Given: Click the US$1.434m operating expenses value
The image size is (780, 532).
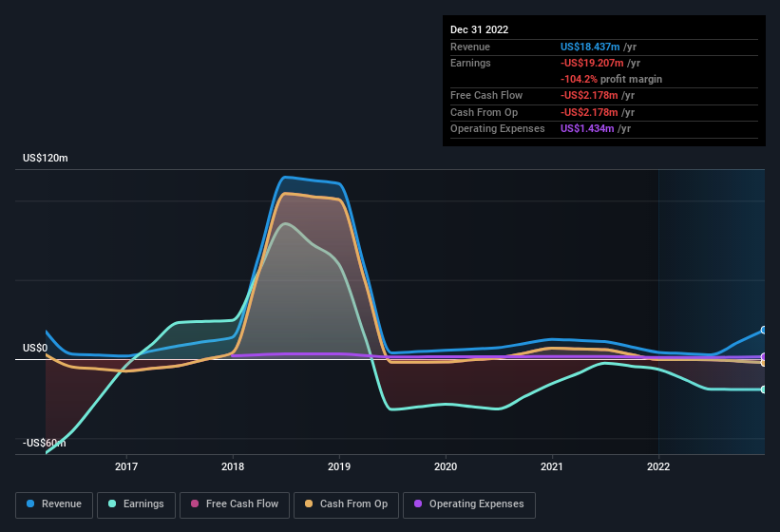Looking at the screenshot, I should (587, 128).
